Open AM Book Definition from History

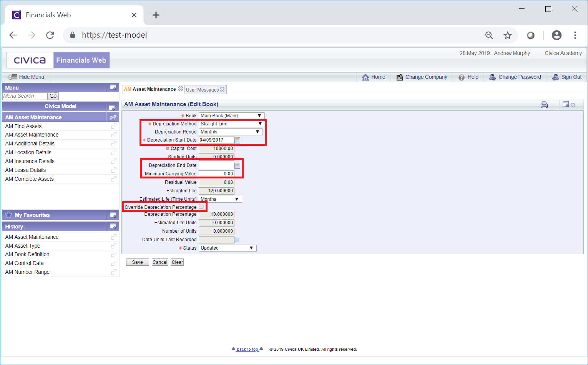[x=27, y=254]
